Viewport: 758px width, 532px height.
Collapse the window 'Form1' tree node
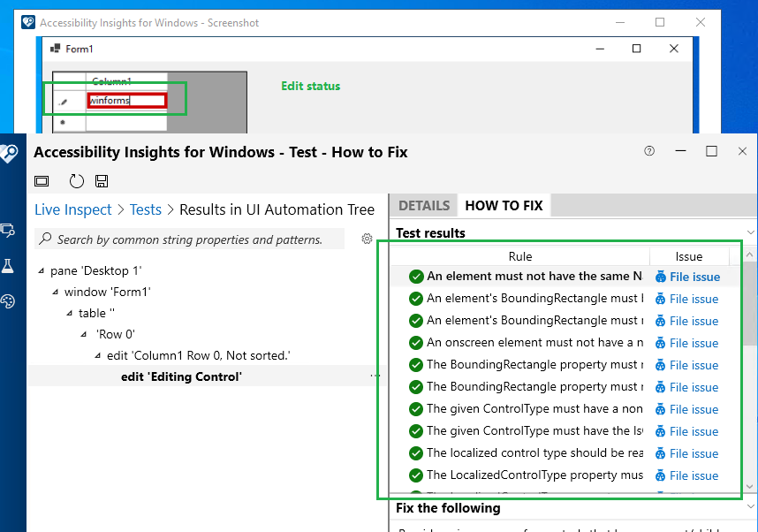pos(55,292)
